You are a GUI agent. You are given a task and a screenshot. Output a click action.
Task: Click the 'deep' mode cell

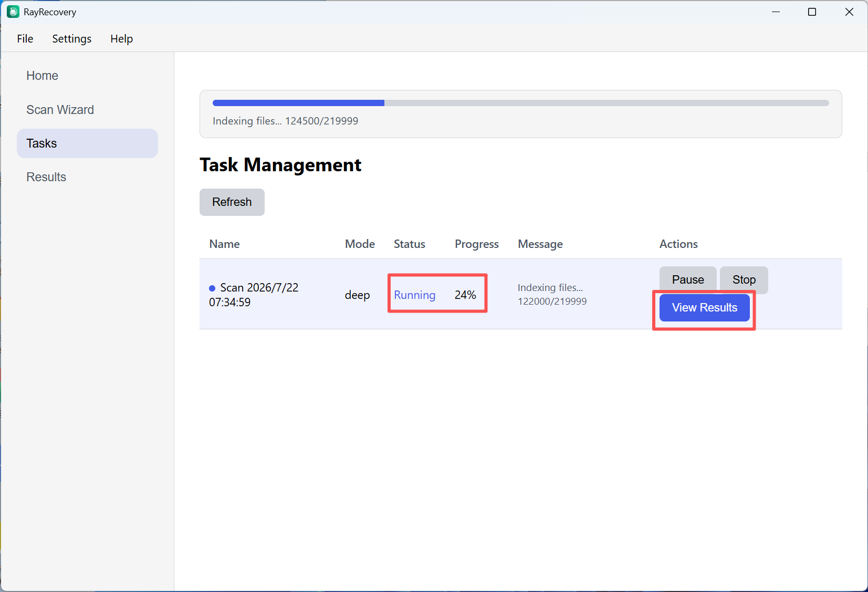coord(357,295)
